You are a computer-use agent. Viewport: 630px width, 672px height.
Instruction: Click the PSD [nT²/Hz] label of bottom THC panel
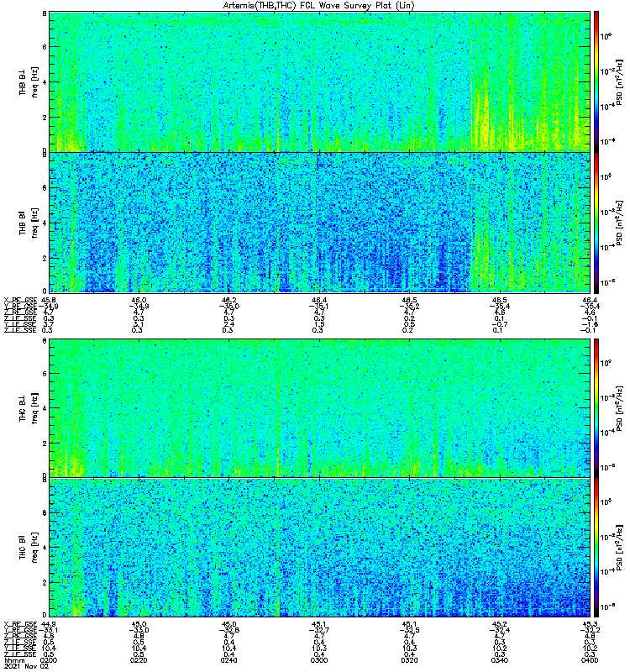click(620, 548)
